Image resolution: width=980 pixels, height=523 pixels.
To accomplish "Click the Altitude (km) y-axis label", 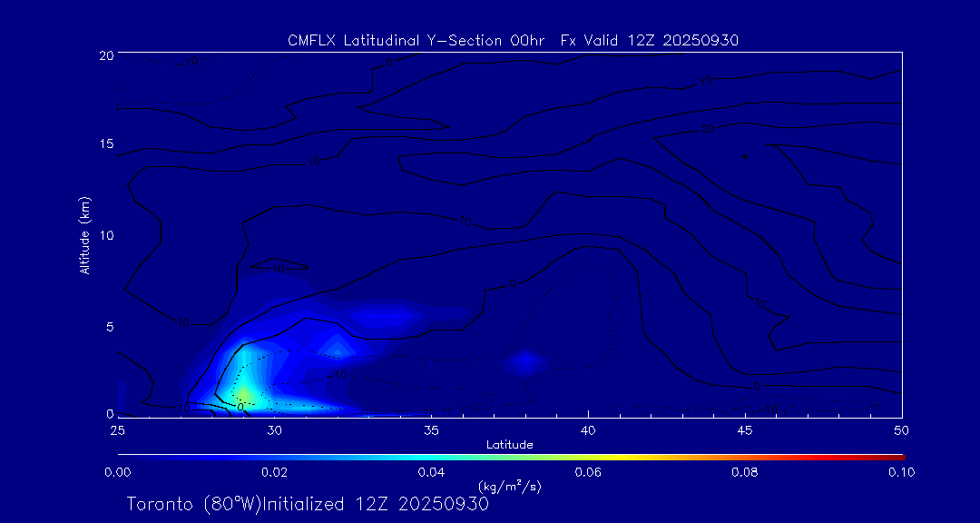I will point(84,235).
